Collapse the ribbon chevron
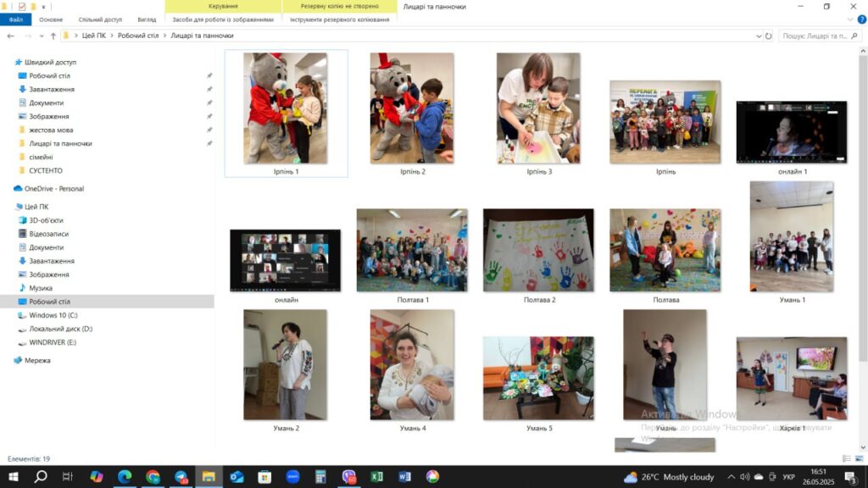868x488 pixels. pos(850,19)
